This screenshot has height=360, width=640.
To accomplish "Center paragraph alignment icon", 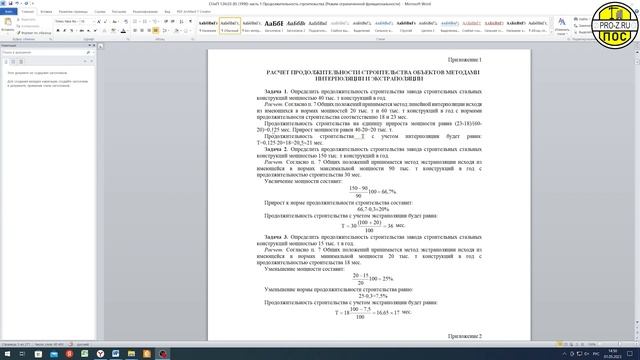I will 142,30.
